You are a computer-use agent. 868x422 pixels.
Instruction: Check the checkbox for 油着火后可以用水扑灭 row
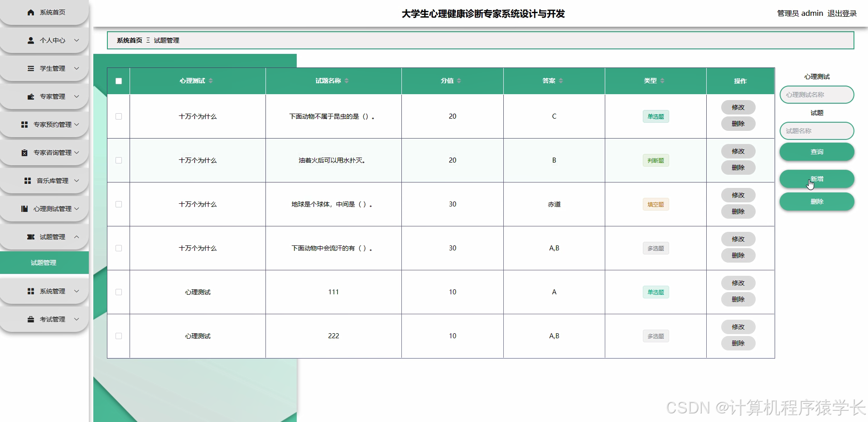click(x=118, y=160)
